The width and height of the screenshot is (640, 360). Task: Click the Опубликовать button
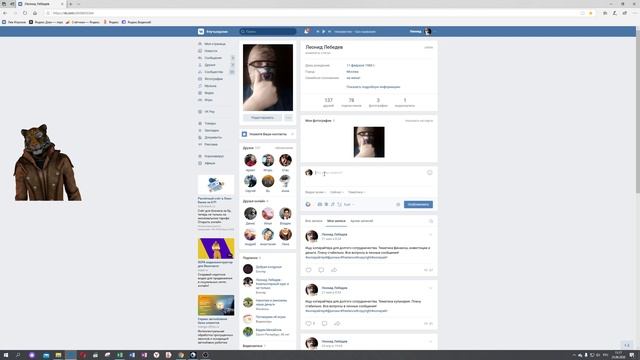pyautogui.click(x=418, y=204)
